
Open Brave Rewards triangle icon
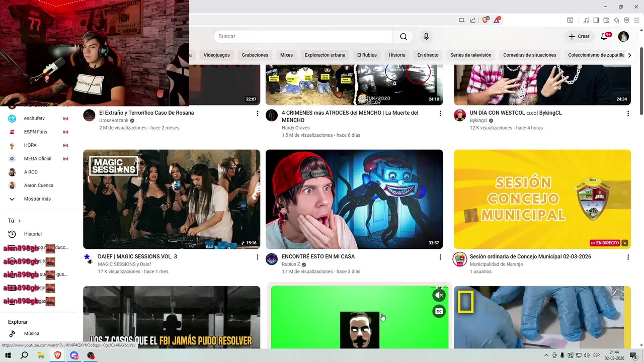click(497, 20)
